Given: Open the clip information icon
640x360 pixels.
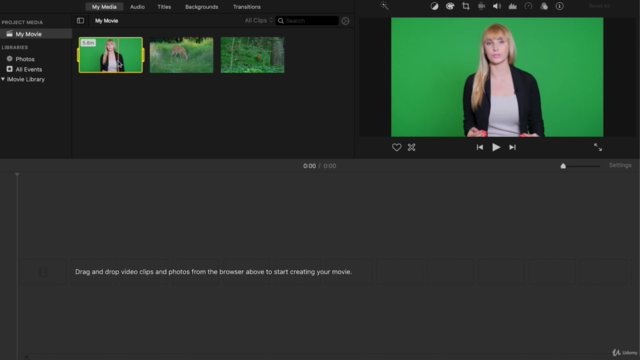Looking at the screenshot, I should pyautogui.click(x=560, y=6).
